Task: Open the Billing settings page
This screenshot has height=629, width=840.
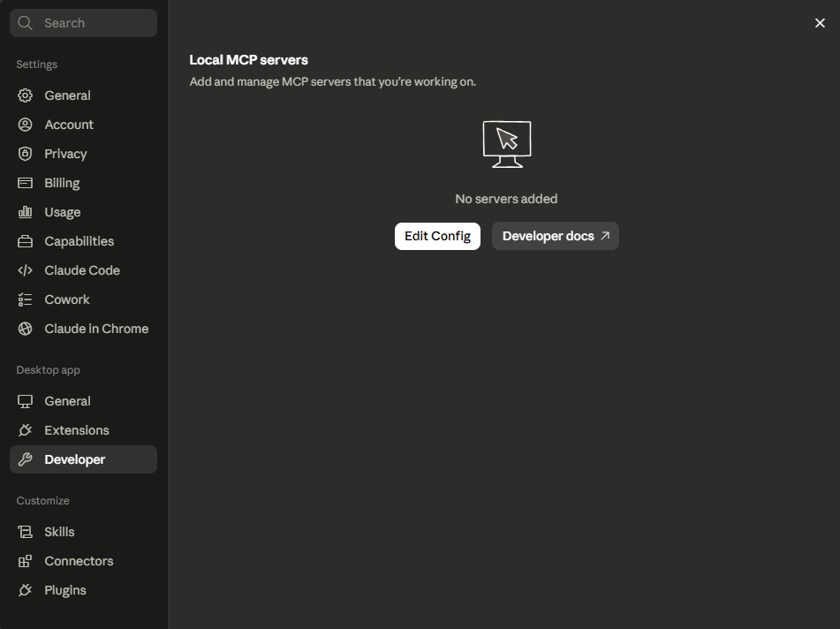Action: [x=83, y=183]
